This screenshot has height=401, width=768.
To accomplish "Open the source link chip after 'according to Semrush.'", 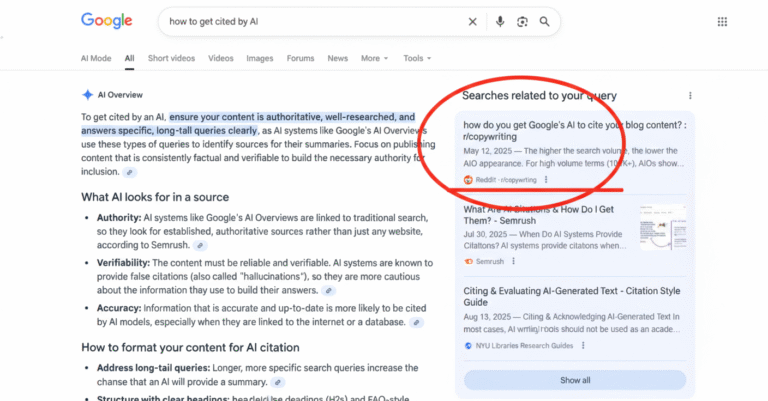I will pyautogui.click(x=200, y=245).
